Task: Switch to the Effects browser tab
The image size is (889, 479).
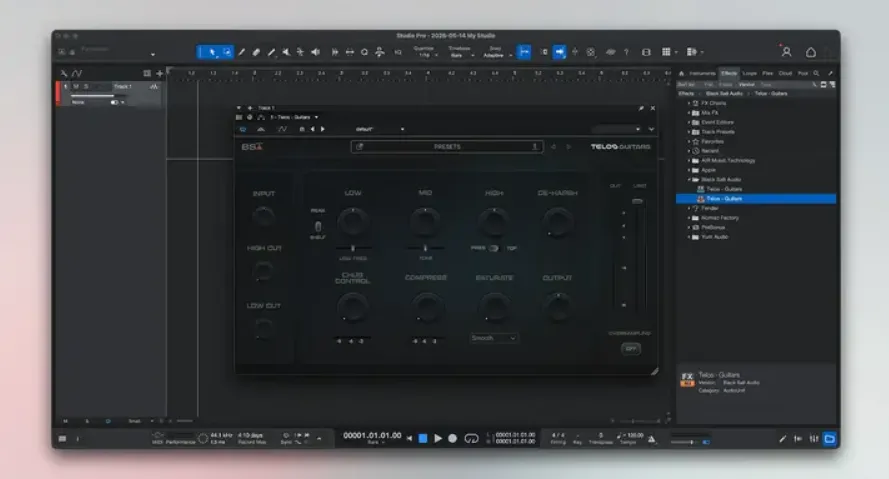Action: (x=729, y=73)
